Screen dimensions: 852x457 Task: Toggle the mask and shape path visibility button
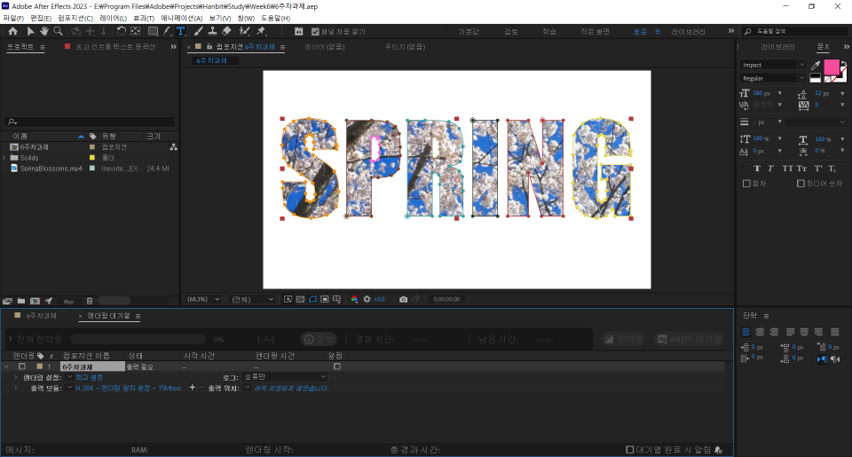tap(312, 299)
